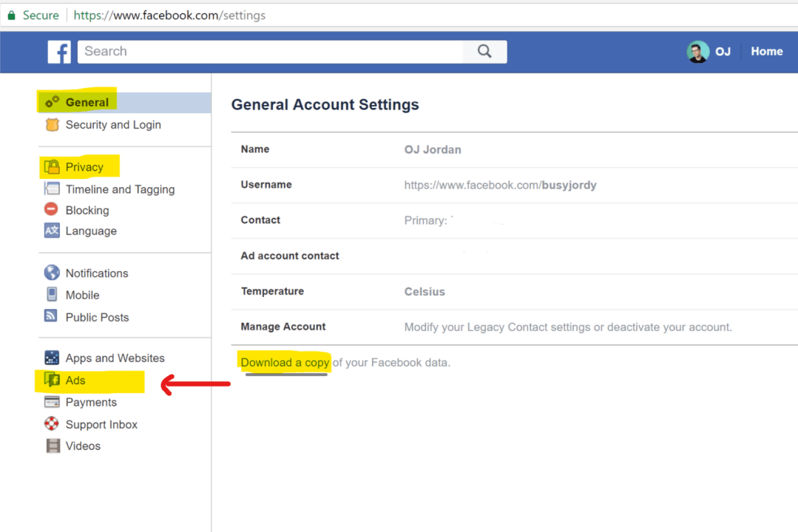Image resolution: width=798 pixels, height=532 pixels.
Task: Click the Notifications globe icon
Action: point(52,273)
